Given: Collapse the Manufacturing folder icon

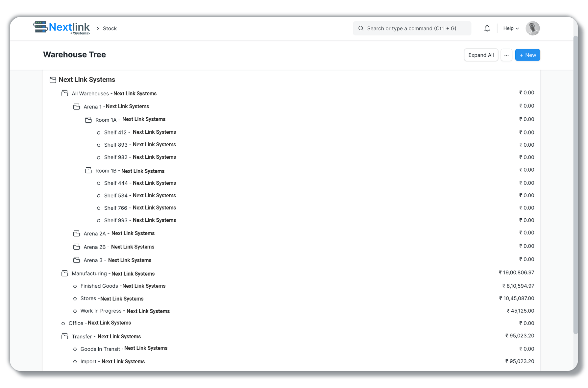Looking at the screenshot, I should [x=65, y=273].
